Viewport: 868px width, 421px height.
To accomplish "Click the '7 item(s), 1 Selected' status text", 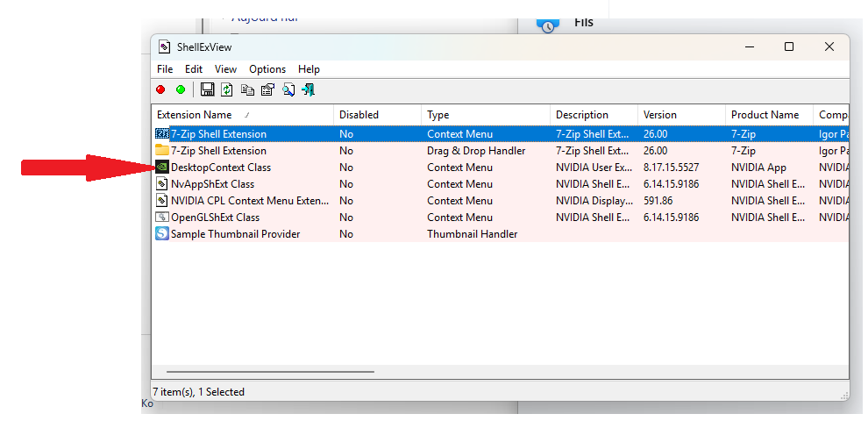I will click(199, 392).
